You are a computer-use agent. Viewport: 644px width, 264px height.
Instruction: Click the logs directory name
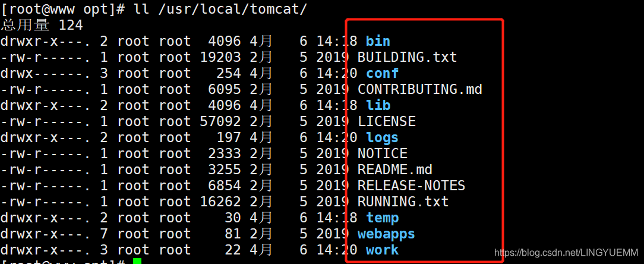[382, 137]
